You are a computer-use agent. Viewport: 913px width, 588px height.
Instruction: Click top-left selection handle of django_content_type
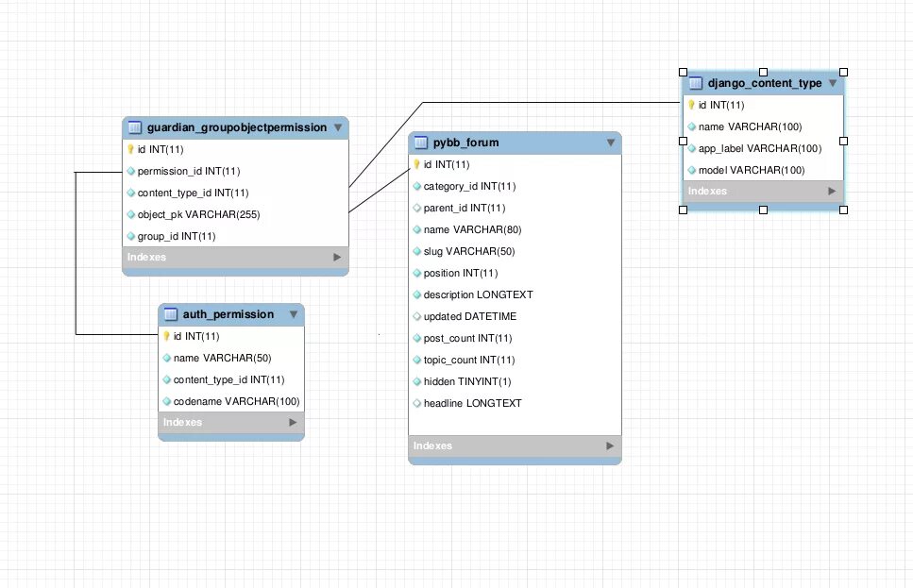(683, 72)
